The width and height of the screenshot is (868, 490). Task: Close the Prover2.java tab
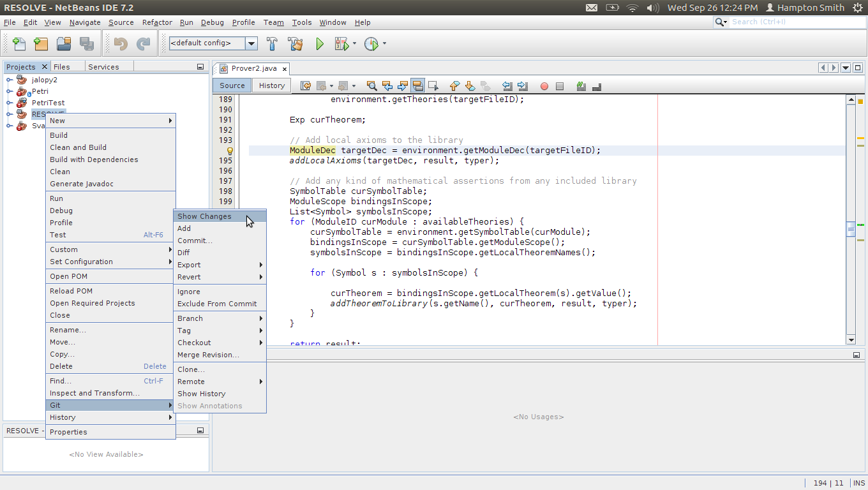284,68
